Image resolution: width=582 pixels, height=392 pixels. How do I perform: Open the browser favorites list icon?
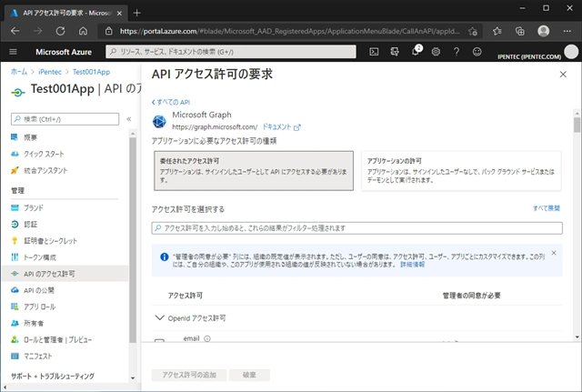(497, 31)
